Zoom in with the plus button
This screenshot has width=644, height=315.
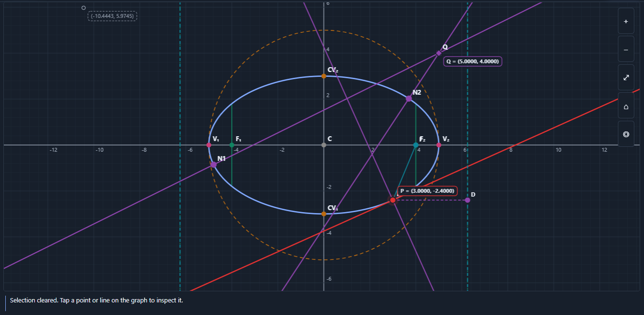(x=626, y=22)
